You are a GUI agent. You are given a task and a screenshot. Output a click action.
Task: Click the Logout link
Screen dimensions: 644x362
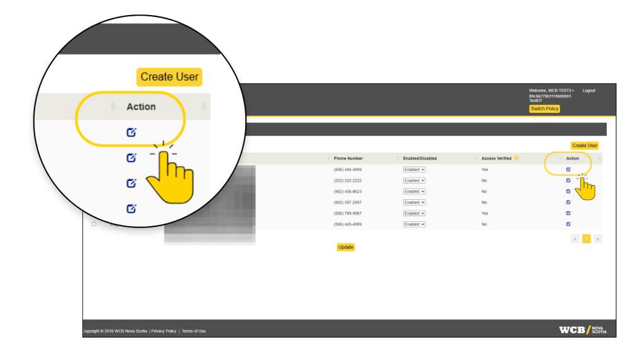[x=589, y=90]
